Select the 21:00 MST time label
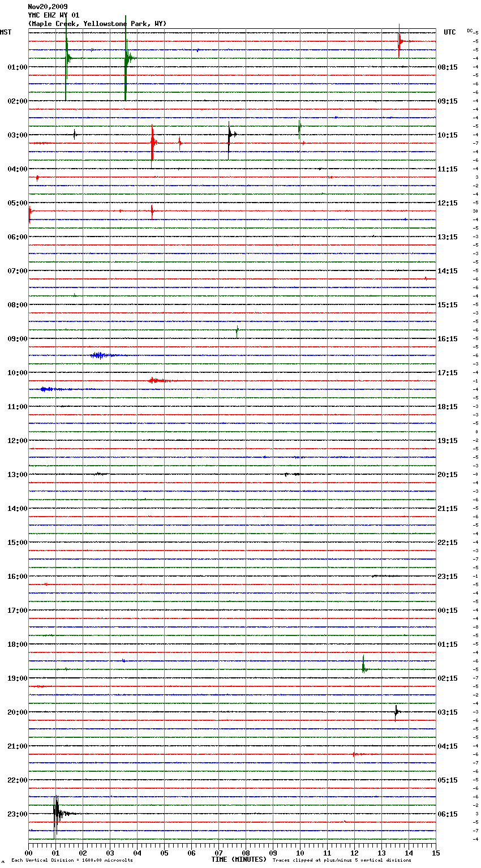This screenshot has height=868, width=481. pyautogui.click(x=18, y=746)
